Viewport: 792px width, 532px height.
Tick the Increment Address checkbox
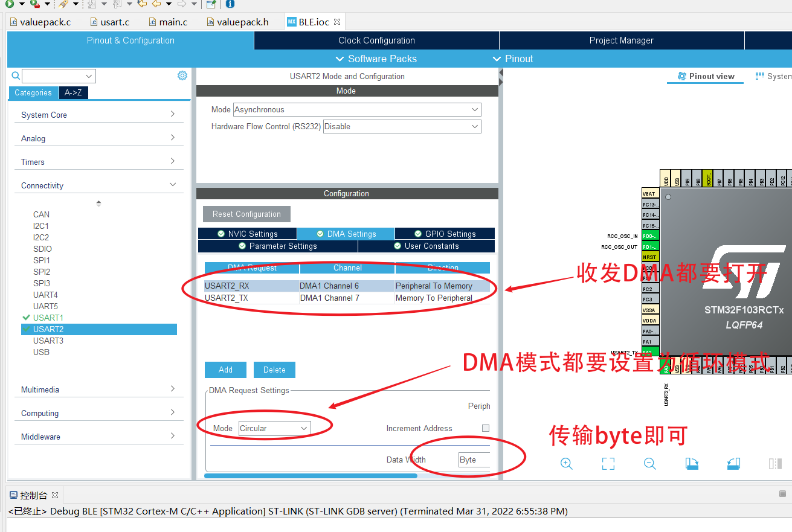click(485, 428)
